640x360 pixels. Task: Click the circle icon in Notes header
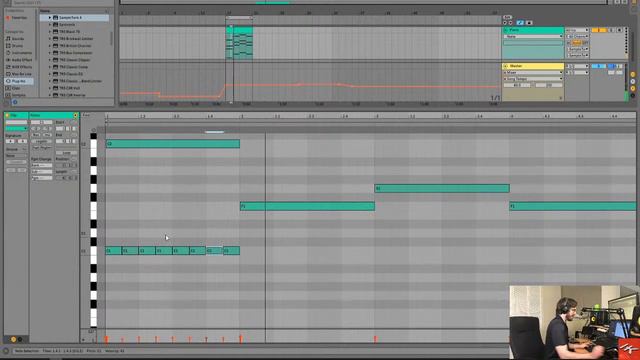[75, 116]
